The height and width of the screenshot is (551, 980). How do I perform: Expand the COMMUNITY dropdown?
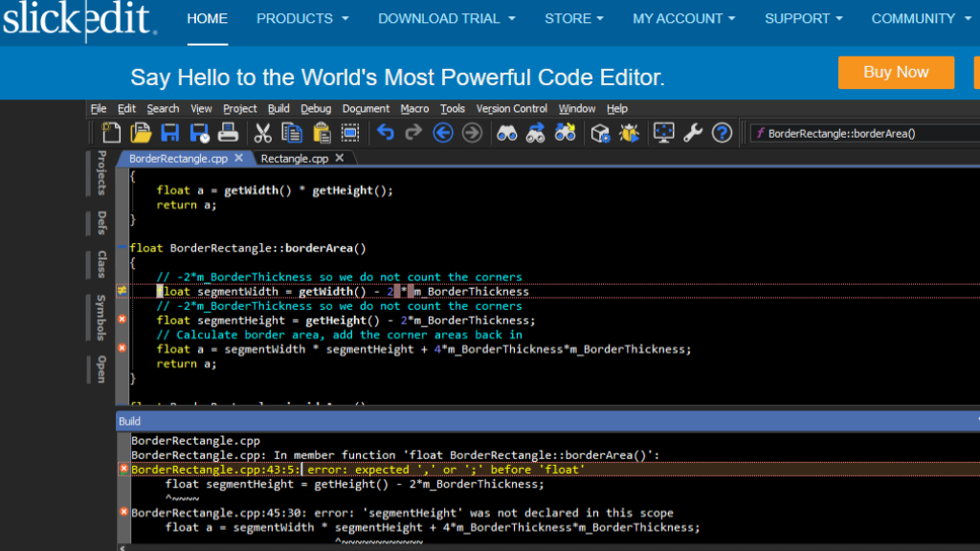pyautogui.click(x=922, y=19)
